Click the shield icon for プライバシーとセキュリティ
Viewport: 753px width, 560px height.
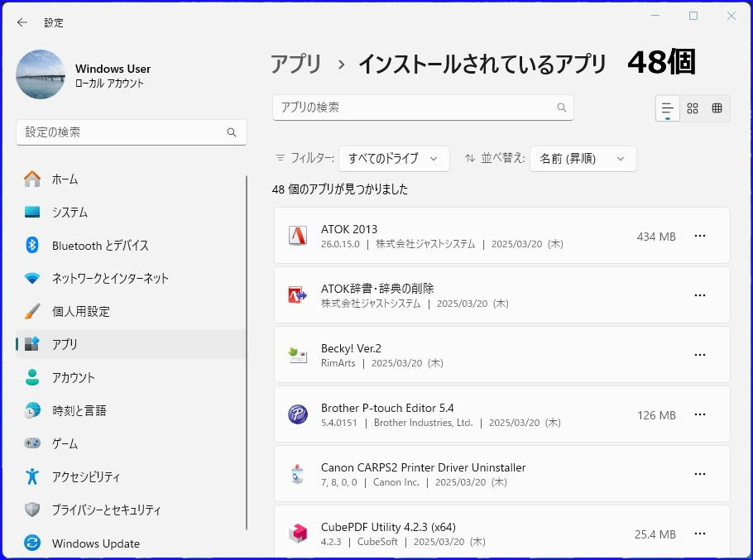(32, 510)
